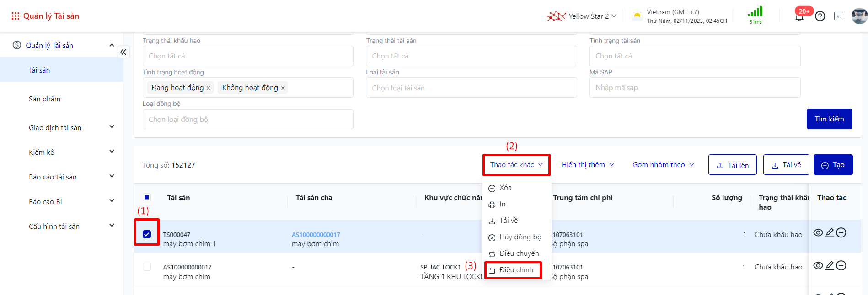Viewport: 868px width, 295px height.
Task: Edit pencil icon for TS000047 row
Action: tap(830, 233)
